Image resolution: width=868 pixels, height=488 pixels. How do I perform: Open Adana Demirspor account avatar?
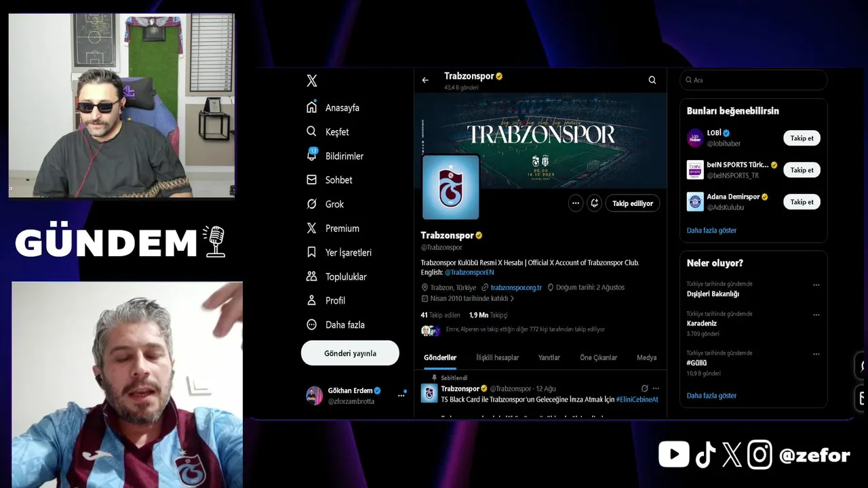tap(695, 202)
